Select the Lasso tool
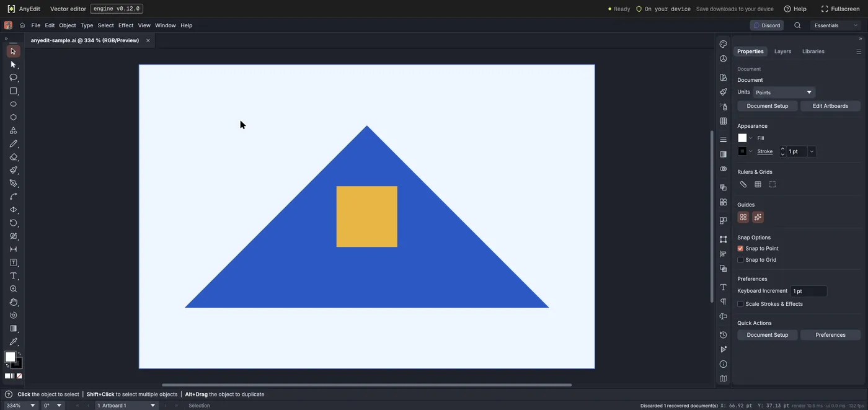This screenshot has width=868, height=410. (13, 78)
